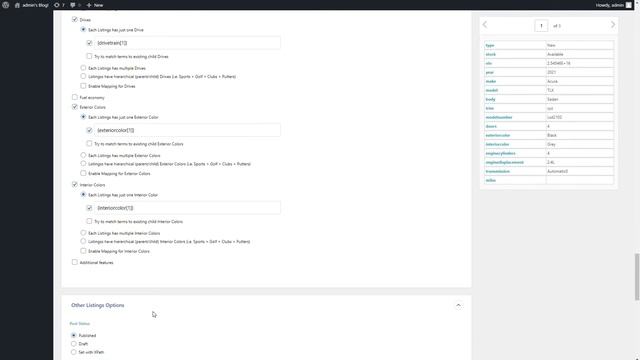Select the Draft post status
Viewport: 640px width, 360px height.
(73, 344)
